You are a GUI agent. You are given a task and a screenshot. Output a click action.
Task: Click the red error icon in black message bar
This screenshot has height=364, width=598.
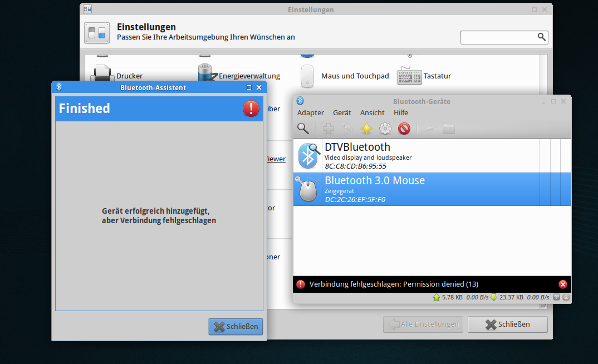[301, 284]
